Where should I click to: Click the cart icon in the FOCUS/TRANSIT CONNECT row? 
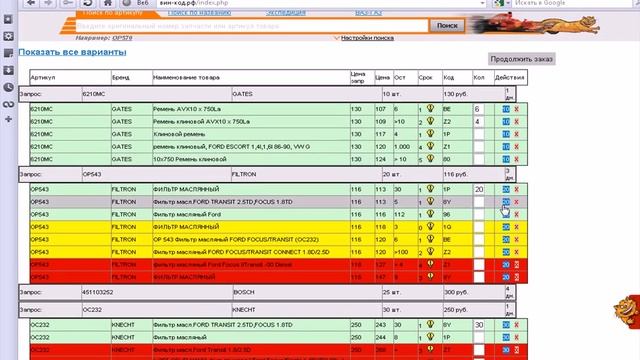[506, 252]
